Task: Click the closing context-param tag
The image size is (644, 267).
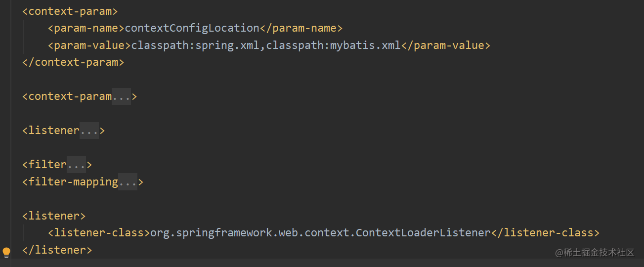Action: (x=73, y=62)
